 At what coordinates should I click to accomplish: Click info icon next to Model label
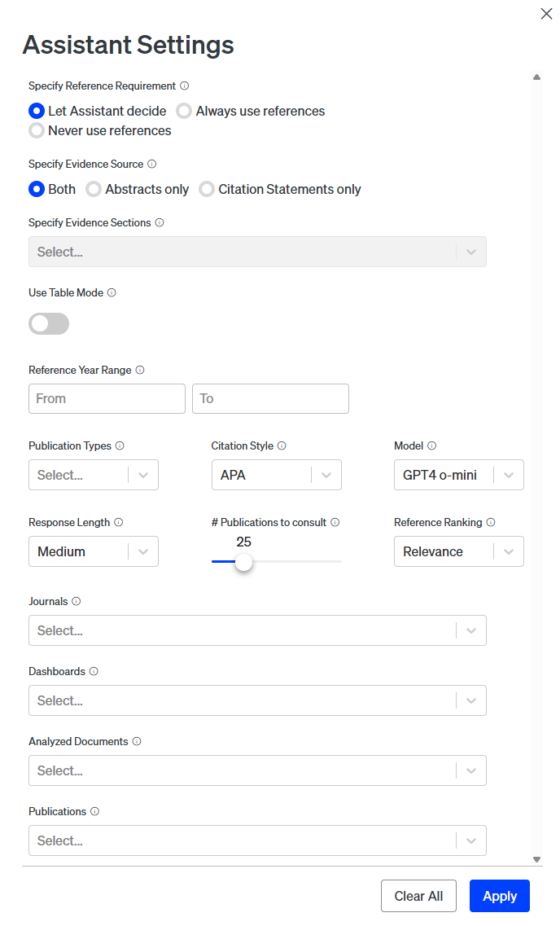432,445
